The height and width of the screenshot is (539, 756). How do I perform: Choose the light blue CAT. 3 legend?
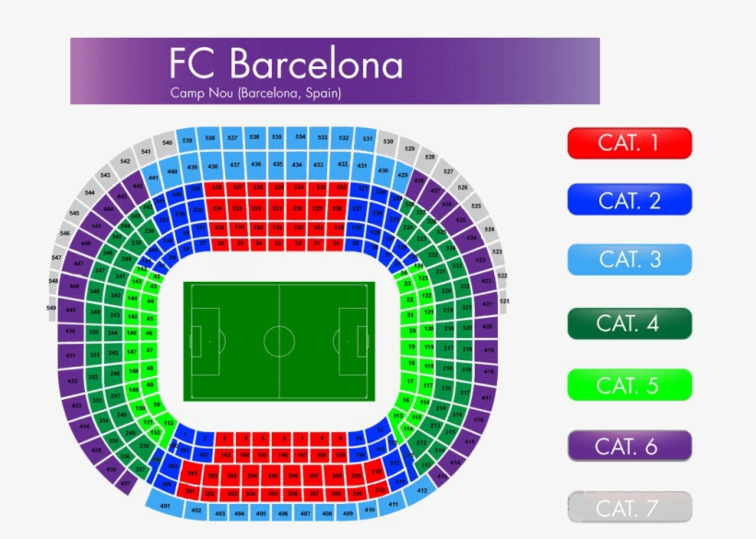coord(629,259)
